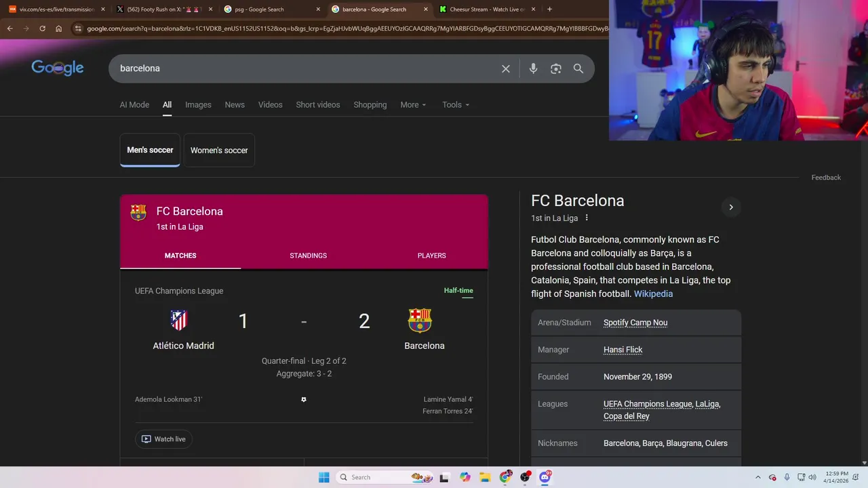Open a new browser tab with plus icon
The image size is (868, 488).
(549, 9)
